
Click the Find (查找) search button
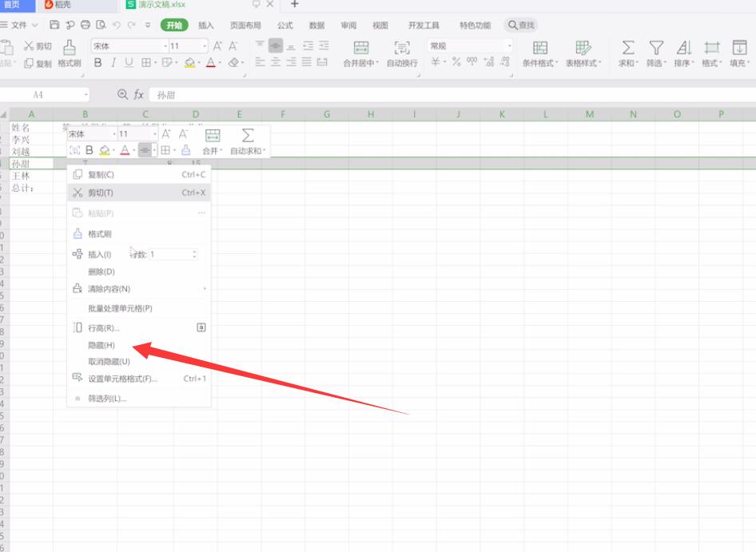521,25
